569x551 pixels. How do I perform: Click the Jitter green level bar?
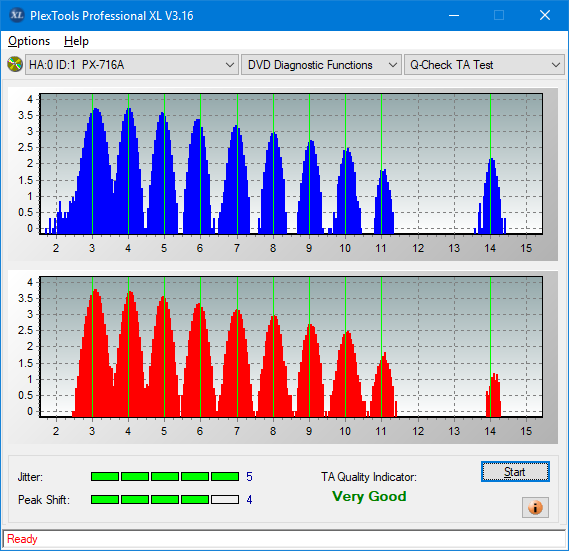[x=165, y=476]
